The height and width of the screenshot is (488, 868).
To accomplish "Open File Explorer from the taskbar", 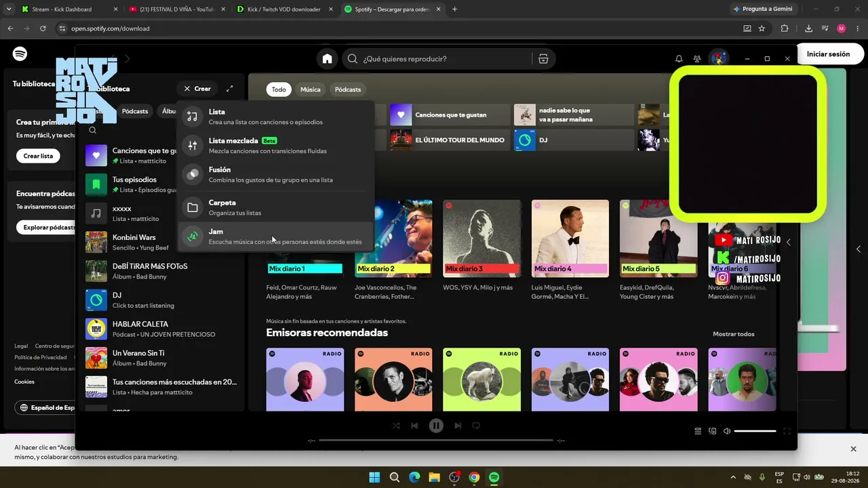I will pyautogui.click(x=434, y=477).
